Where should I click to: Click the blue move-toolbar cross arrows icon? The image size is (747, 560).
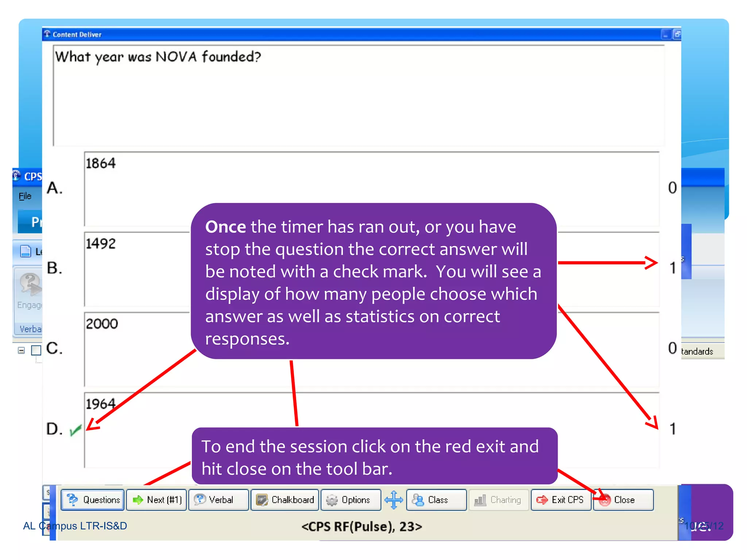394,499
